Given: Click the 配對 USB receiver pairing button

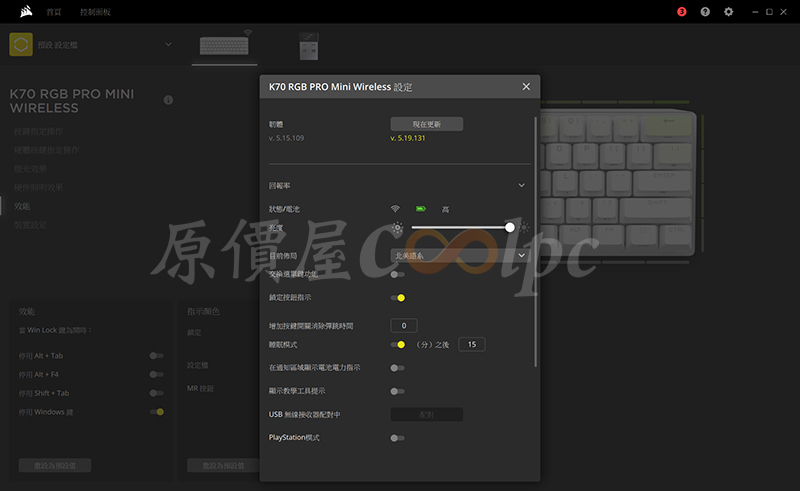Looking at the screenshot, I should coord(427,414).
